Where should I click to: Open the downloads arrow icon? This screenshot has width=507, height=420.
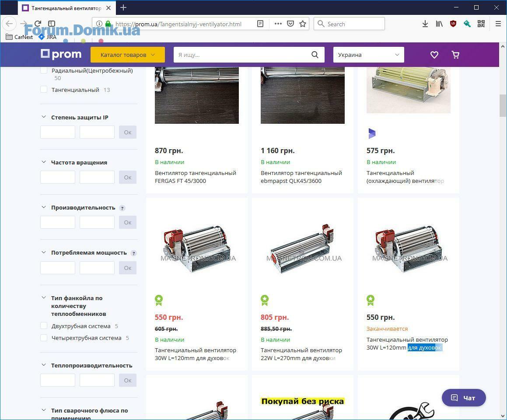(425, 24)
